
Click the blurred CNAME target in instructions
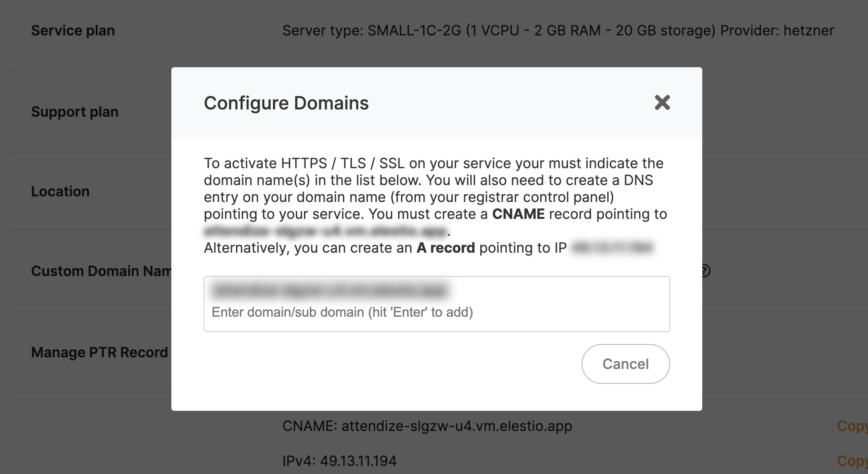(325, 231)
